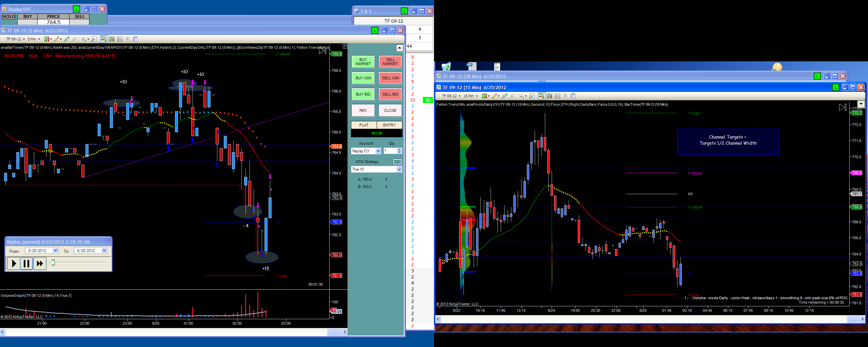Start replay with the play button
Viewport: 868px width, 347px height.
(14, 263)
